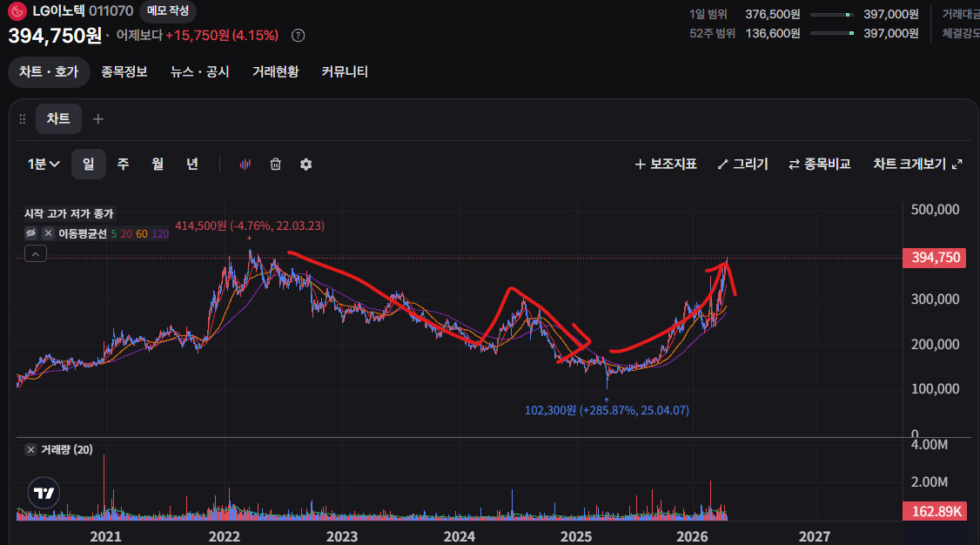The height and width of the screenshot is (545, 980).
Task: Click the 20-day moving average value
Action: [126, 233]
